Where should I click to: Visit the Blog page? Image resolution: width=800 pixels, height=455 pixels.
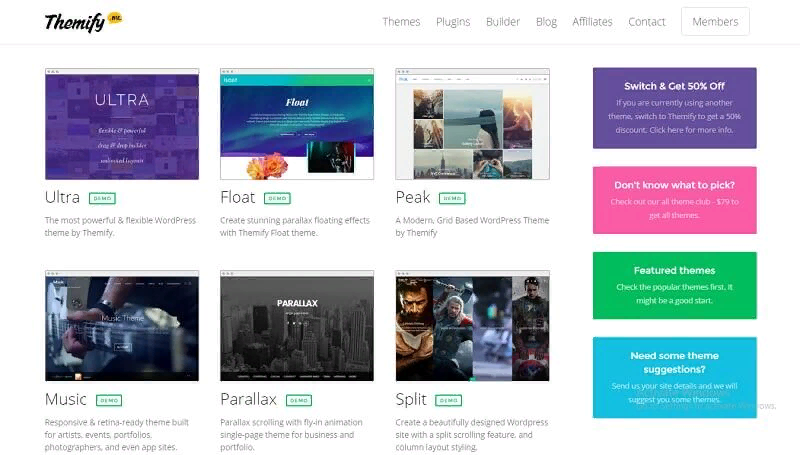546,22
